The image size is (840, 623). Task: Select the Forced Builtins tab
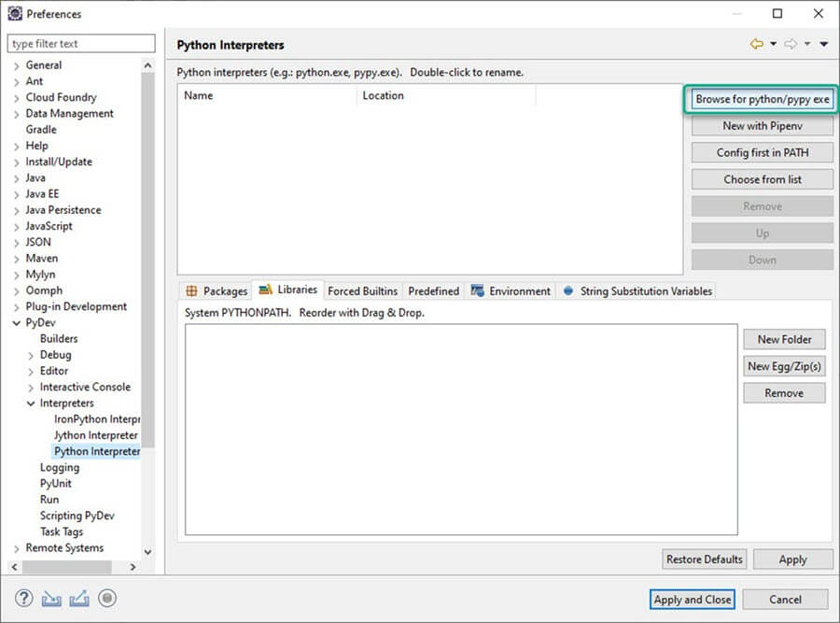pyautogui.click(x=362, y=291)
